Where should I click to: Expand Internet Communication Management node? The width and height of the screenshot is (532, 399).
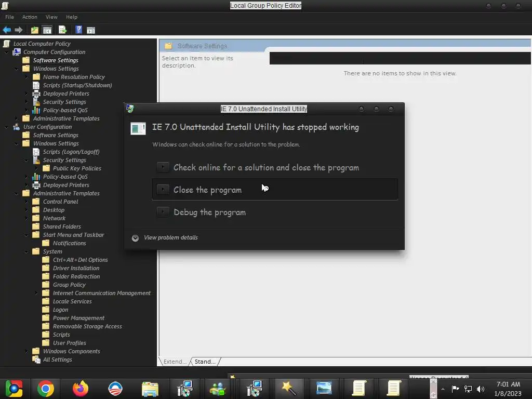[x=36, y=293]
